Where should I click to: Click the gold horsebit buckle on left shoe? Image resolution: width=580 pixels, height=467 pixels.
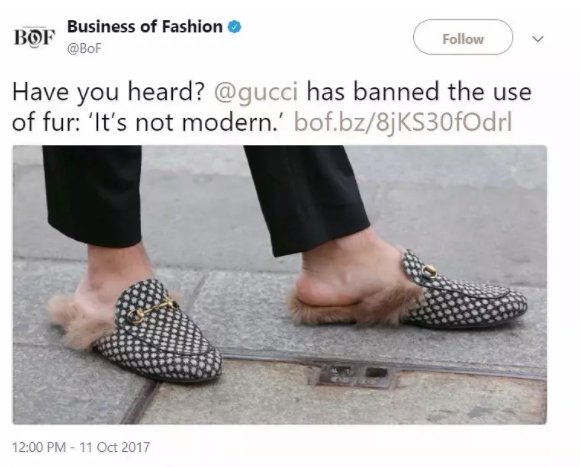(154, 308)
